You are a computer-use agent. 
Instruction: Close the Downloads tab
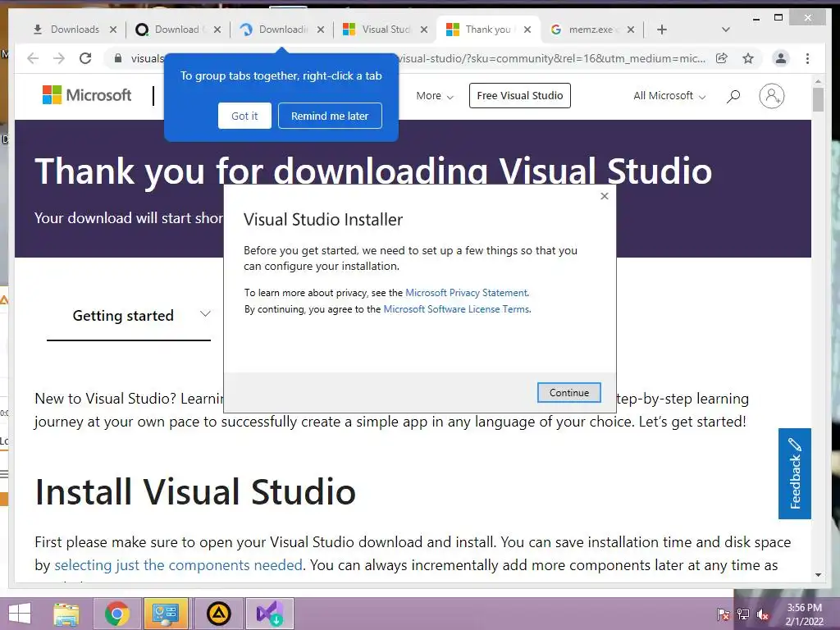tap(113, 30)
